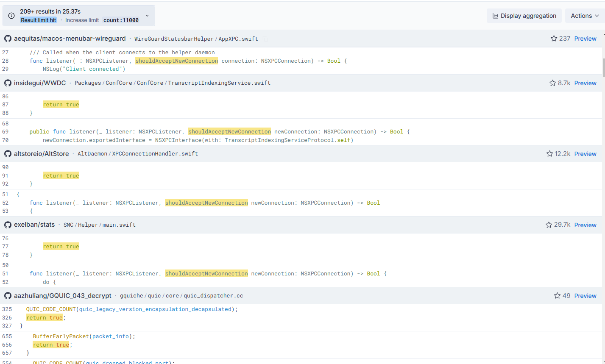This screenshot has height=364, width=605.
Task: Open main.swift in SMC/Helper
Action: (119, 225)
